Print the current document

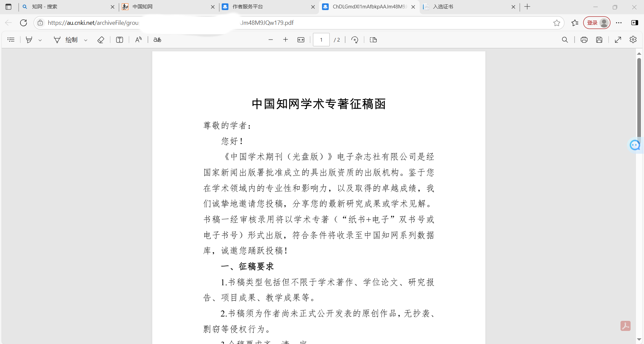584,40
